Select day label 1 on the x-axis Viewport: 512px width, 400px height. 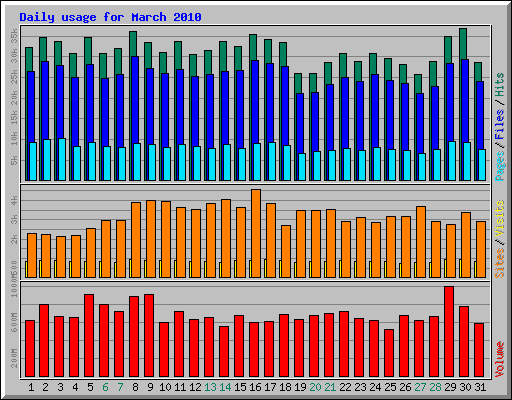[31, 387]
